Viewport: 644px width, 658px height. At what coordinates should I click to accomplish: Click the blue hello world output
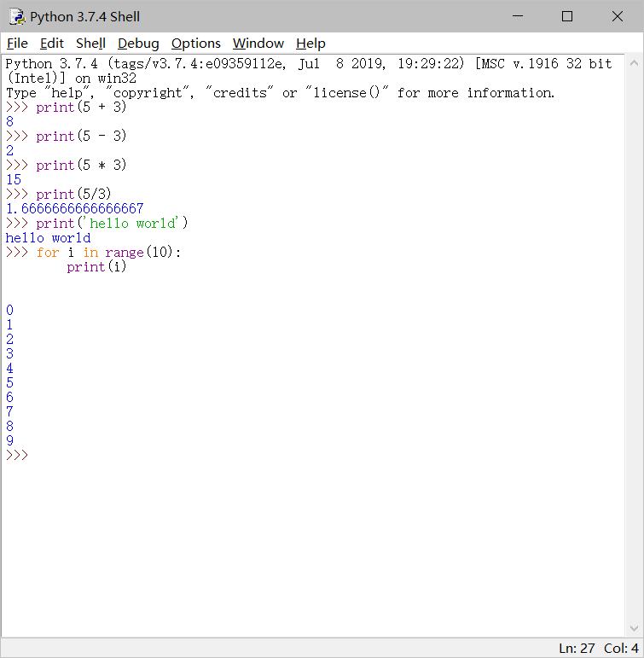coord(49,238)
